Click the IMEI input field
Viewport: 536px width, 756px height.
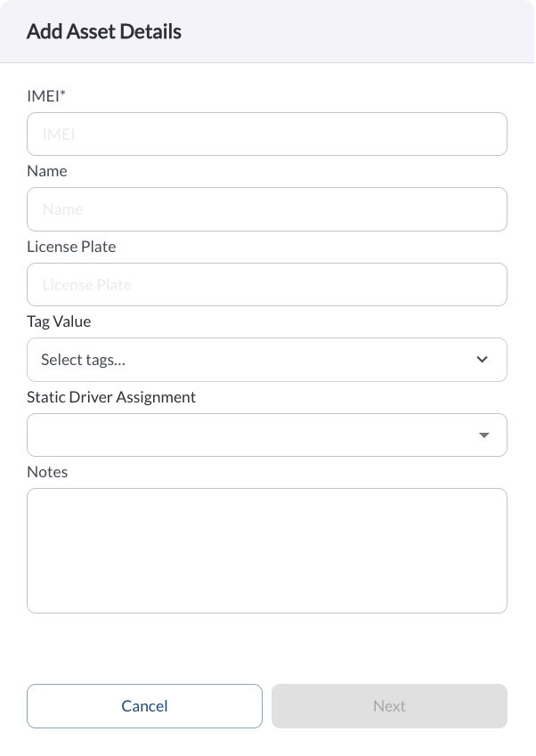pyautogui.click(x=267, y=134)
